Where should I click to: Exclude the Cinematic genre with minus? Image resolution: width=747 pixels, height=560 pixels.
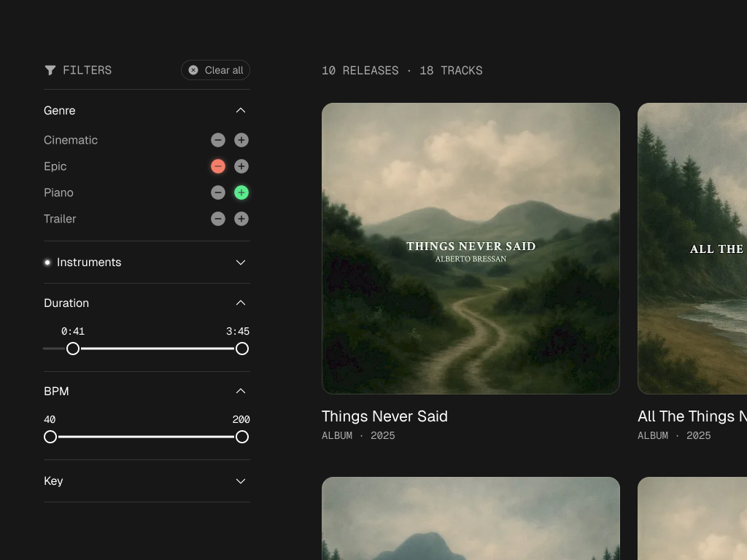pyautogui.click(x=218, y=140)
